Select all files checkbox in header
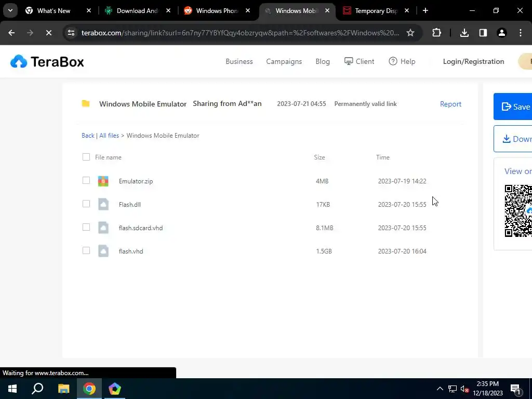The height and width of the screenshot is (399, 532). click(x=86, y=157)
